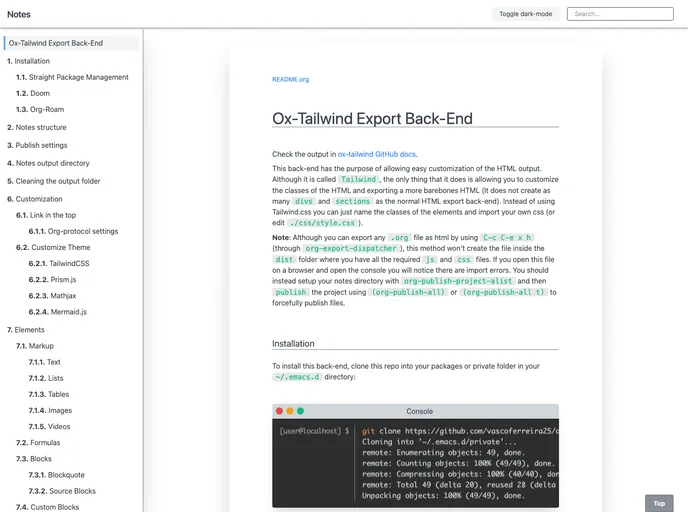
Task: Click the yellow console window dot
Action: pos(291,411)
